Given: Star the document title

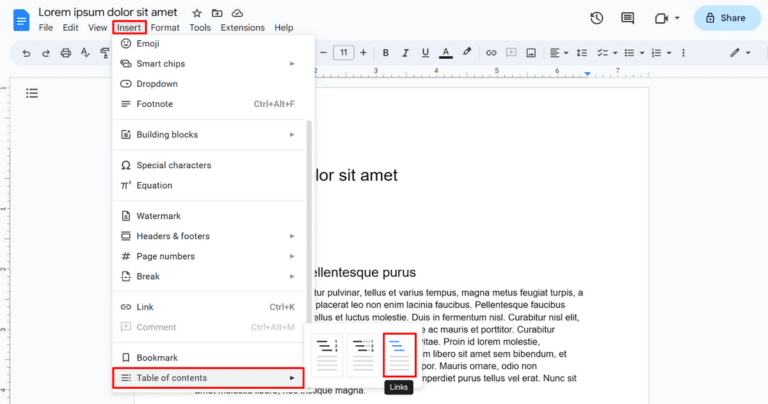Looking at the screenshot, I should 197,13.
